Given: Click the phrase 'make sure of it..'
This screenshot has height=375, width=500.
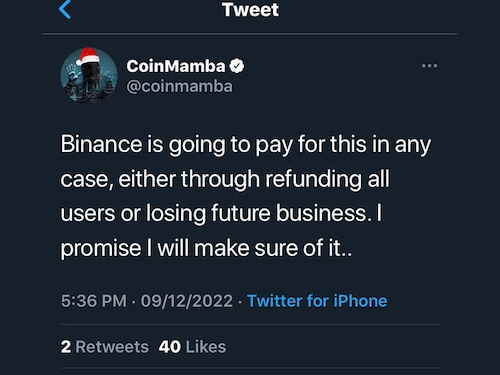Looking at the screenshot, I should (x=273, y=248).
